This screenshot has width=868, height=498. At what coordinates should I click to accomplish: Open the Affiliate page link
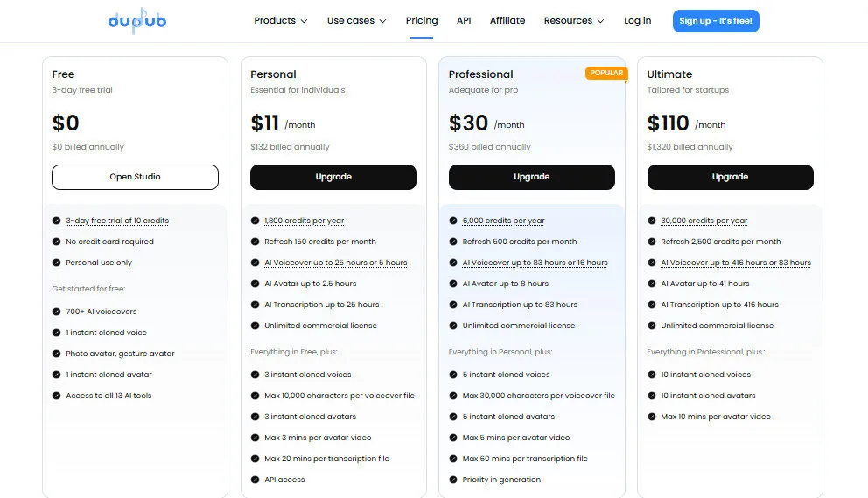click(507, 21)
